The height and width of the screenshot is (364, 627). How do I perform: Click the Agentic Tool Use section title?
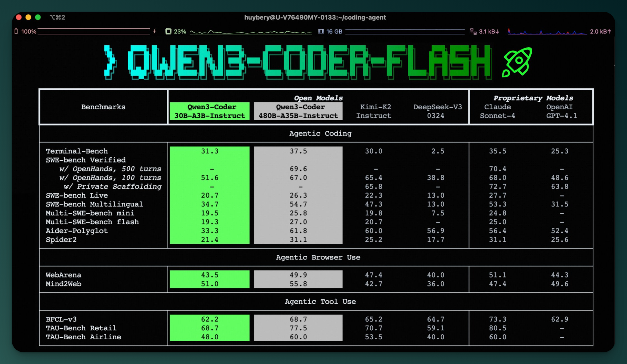[320, 301]
